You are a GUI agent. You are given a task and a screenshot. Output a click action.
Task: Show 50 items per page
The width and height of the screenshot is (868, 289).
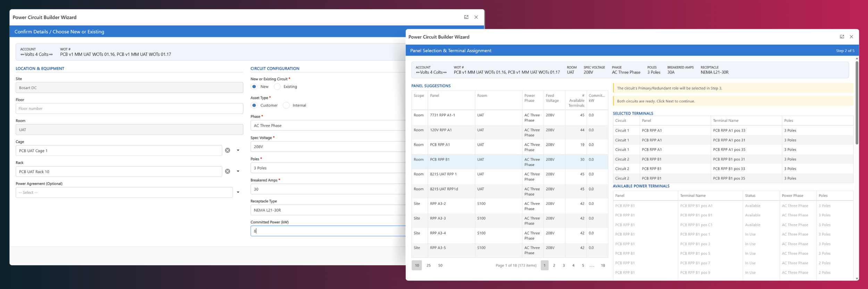click(x=440, y=265)
